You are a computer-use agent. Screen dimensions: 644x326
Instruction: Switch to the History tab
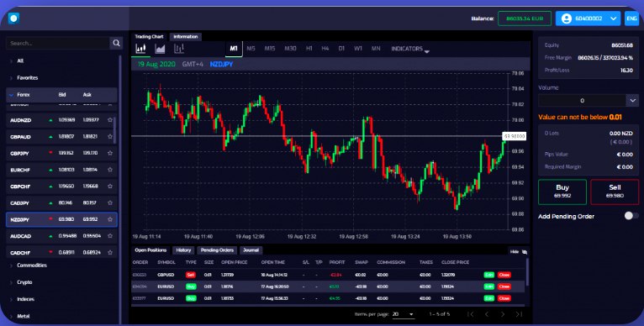[x=183, y=250]
